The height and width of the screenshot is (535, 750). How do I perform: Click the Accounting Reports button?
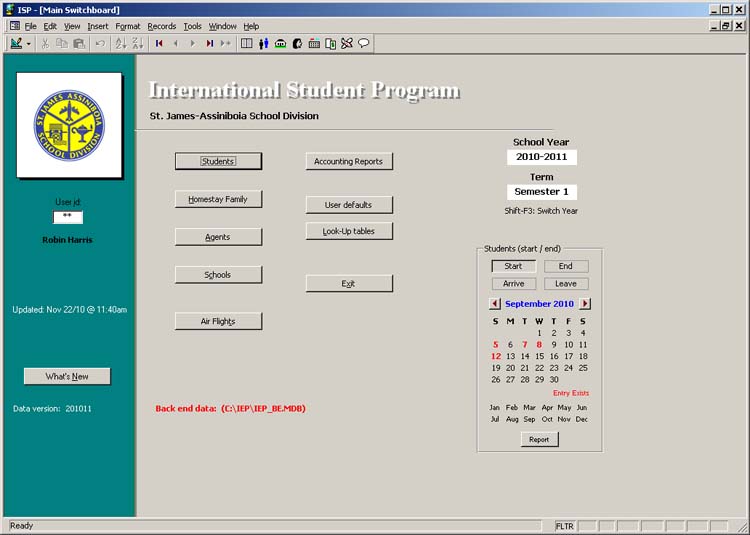[x=348, y=161]
